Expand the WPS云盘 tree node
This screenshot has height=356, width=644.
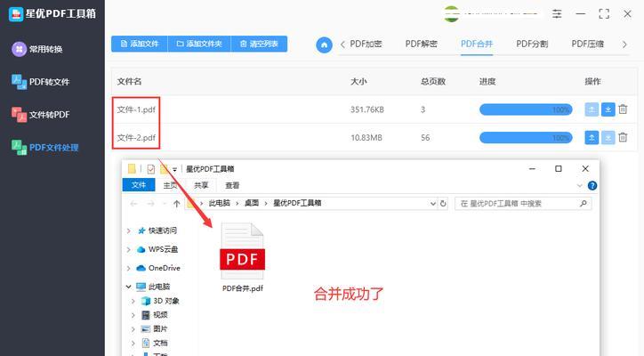click(x=129, y=249)
